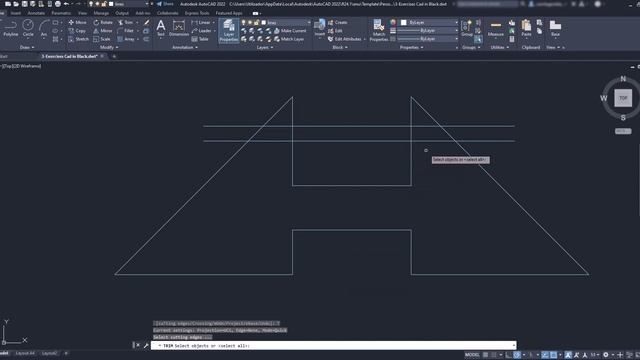This screenshot has height=360, width=640.
Task: Expand the Modify panel
Action: pyautogui.click(x=109, y=48)
